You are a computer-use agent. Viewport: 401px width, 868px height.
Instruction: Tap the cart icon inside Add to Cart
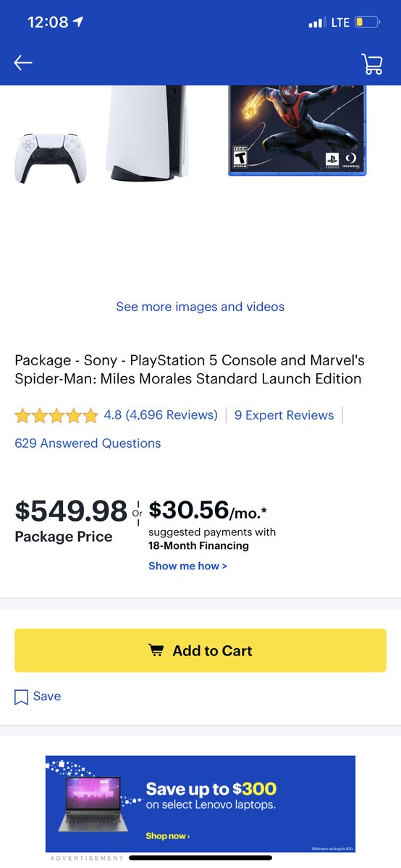[156, 650]
